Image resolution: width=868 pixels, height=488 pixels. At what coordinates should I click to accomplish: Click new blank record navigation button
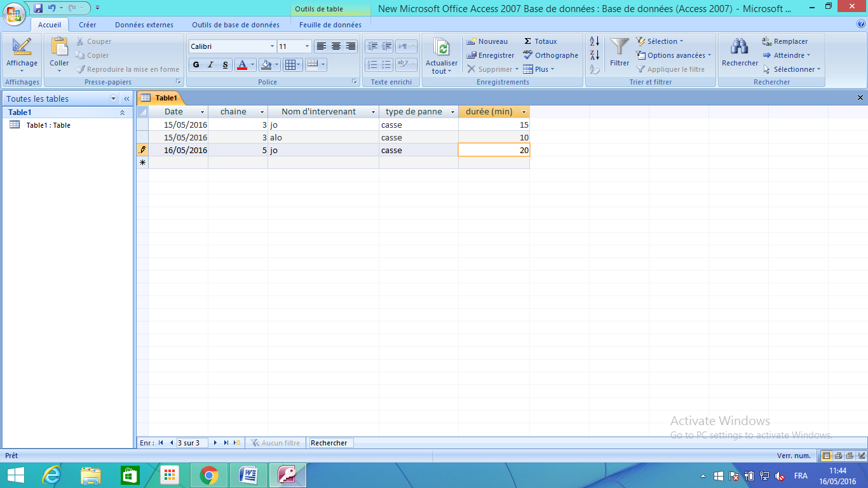236,443
